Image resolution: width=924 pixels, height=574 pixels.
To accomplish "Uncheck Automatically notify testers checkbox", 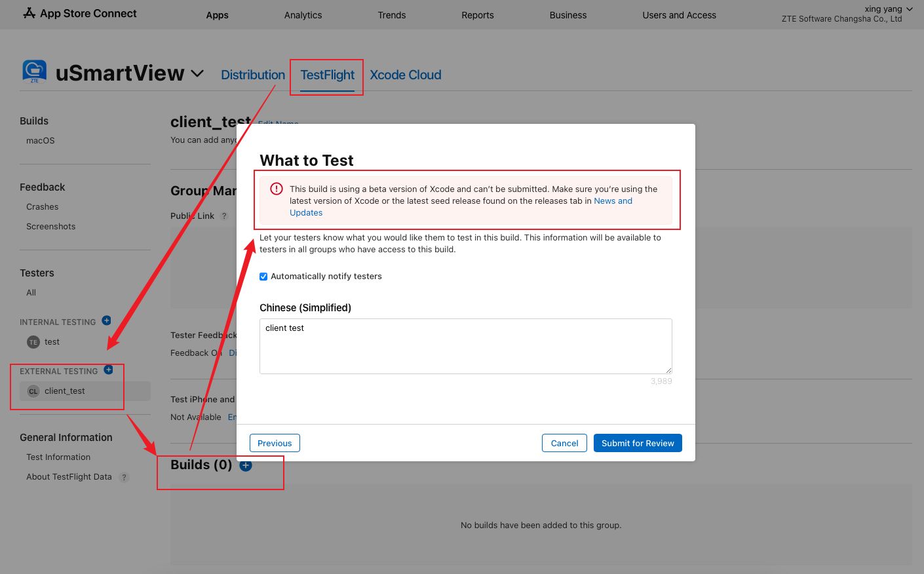I will 263,277.
